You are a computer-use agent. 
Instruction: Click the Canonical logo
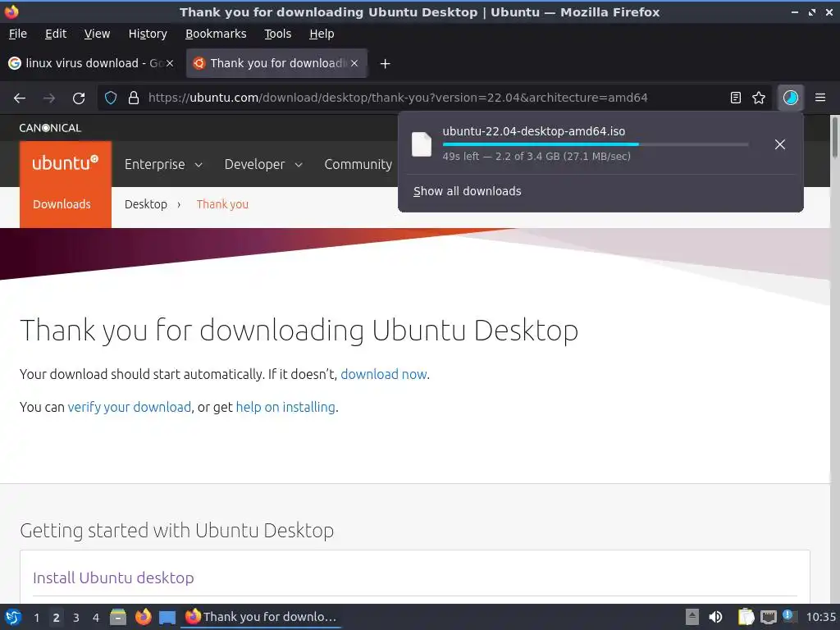[50, 128]
